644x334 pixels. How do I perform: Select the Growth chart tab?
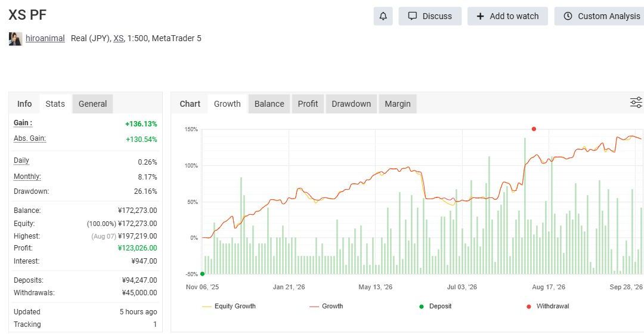click(227, 104)
